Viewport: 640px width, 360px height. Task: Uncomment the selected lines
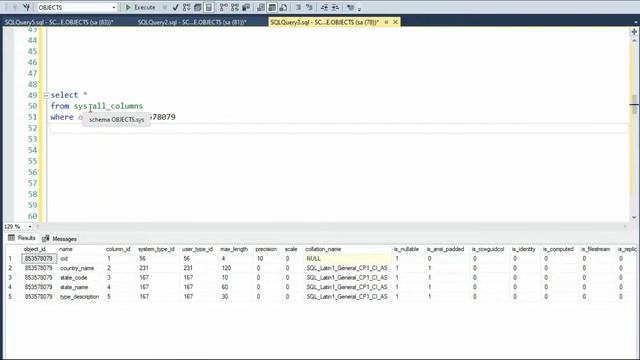(x=309, y=7)
